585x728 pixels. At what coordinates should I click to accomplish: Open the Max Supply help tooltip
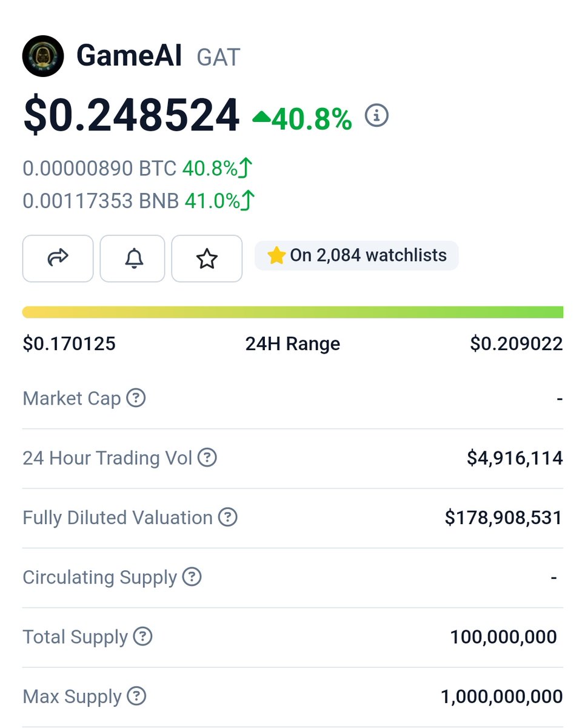pyautogui.click(x=136, y=696)
